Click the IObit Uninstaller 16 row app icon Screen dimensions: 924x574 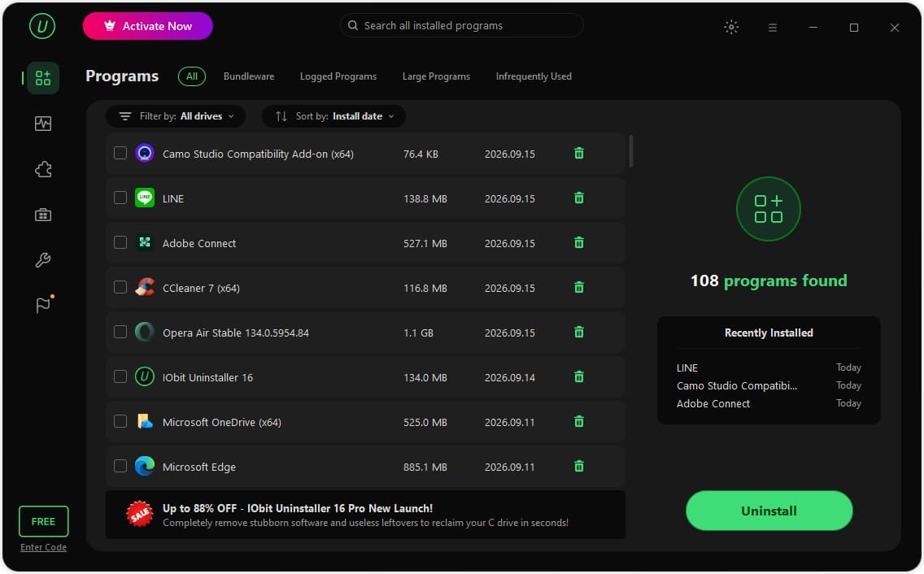point(145,376)
